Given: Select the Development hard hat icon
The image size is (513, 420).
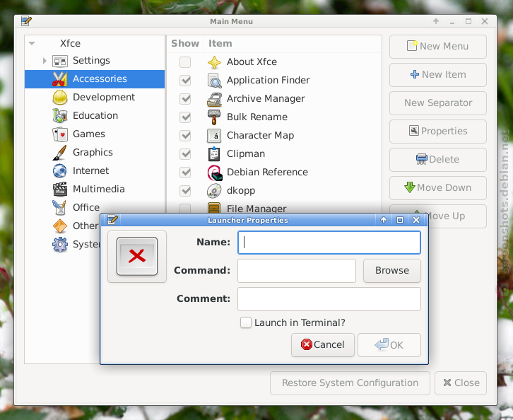Looking at the screenshot, I should coord(60,98).
